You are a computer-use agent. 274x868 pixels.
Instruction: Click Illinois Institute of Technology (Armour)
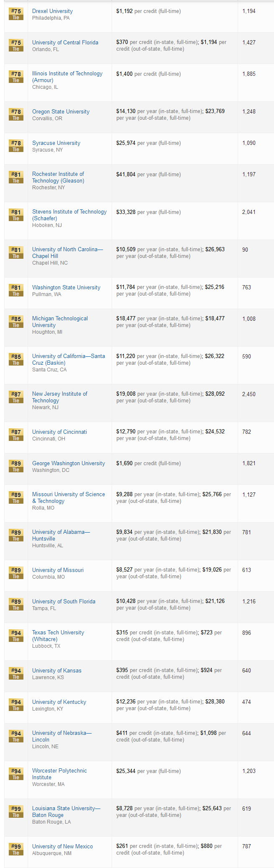point(67,77)
